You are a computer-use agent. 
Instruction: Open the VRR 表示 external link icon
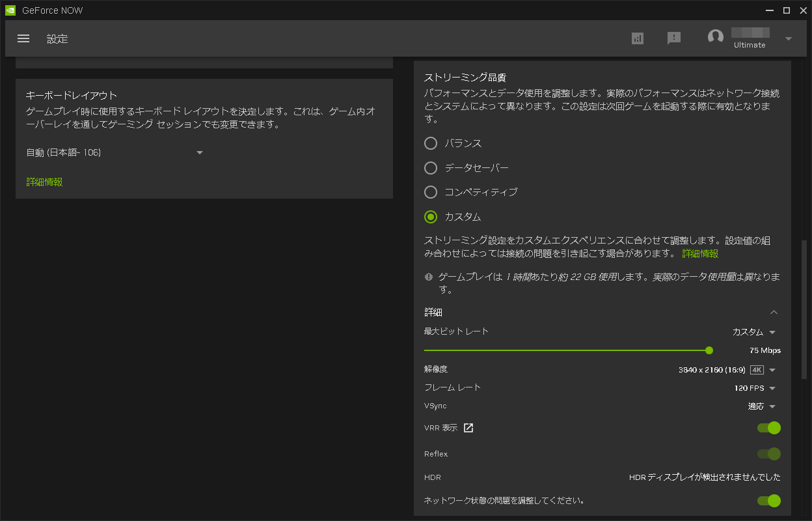point(470,428)
